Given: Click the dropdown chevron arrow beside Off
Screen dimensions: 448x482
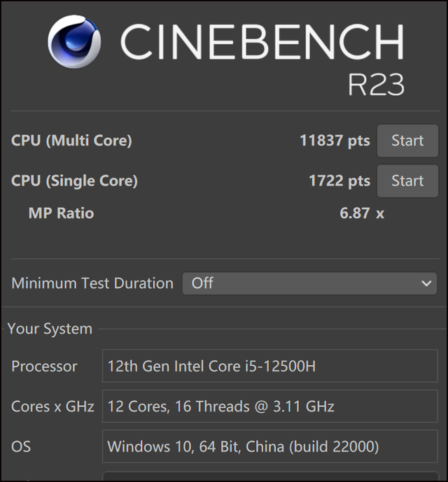Looking at the screenshot, I should coord(426,283).
